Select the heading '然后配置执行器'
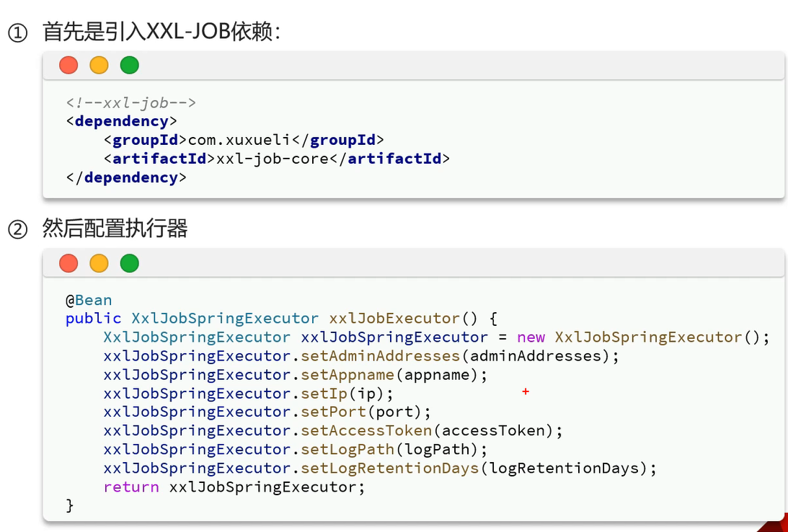This screenshot has height=532, width=788. (x=115, y=229)
